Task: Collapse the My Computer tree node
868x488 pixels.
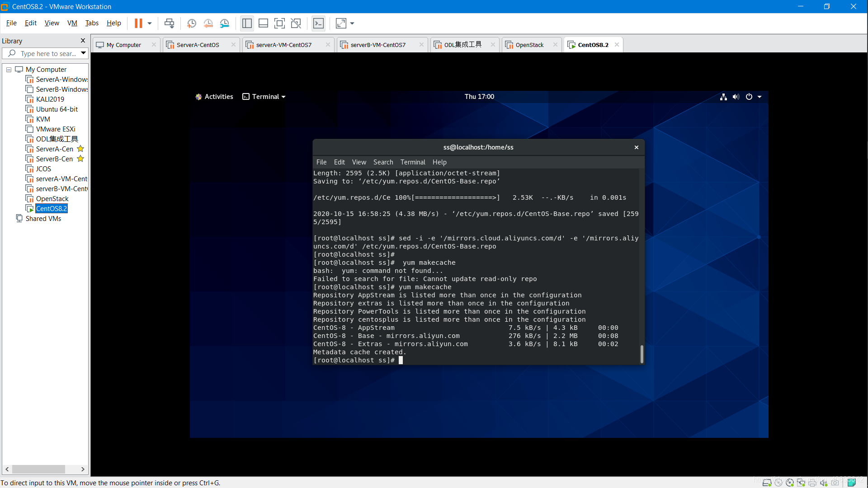Action: 9,70
